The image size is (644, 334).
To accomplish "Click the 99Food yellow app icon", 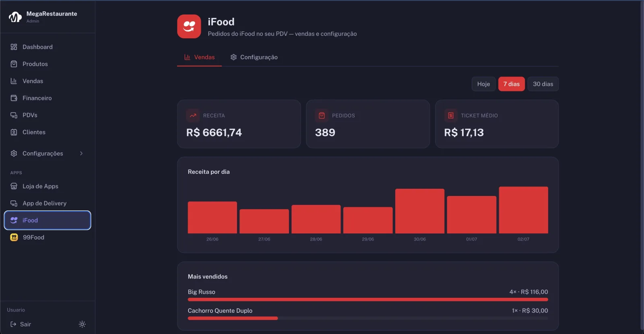I will (x=14, y=237).
